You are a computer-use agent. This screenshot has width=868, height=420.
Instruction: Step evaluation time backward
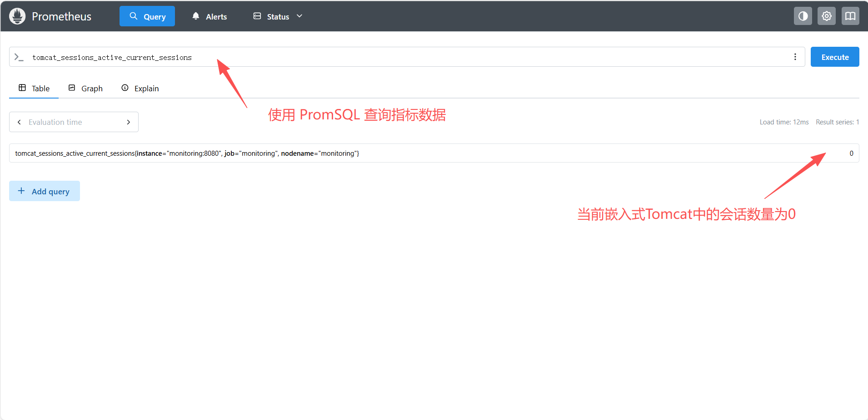click(19, 122)
